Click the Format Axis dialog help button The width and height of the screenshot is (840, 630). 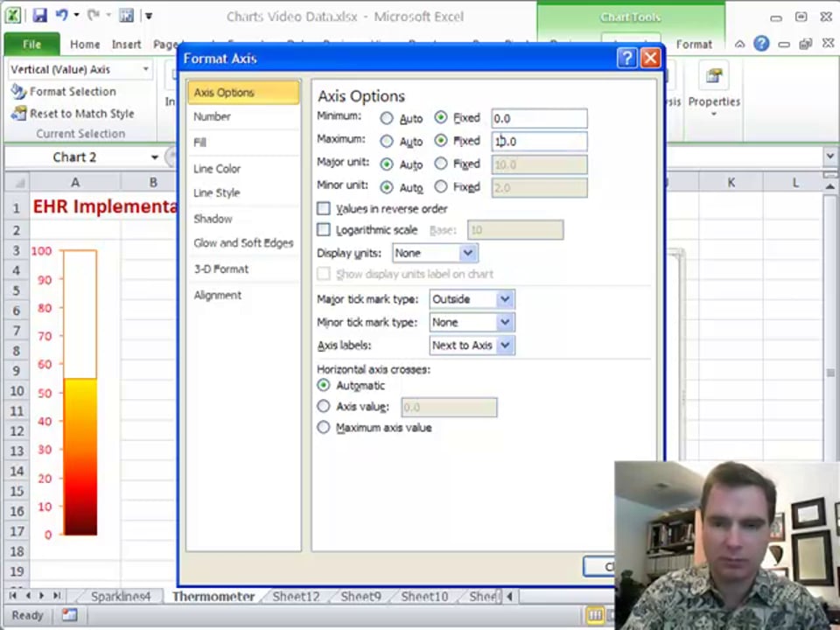(626, 58)
